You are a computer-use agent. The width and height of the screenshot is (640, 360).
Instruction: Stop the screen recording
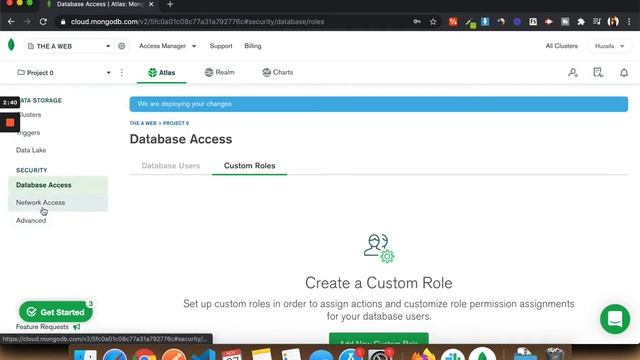pos(10,122)
